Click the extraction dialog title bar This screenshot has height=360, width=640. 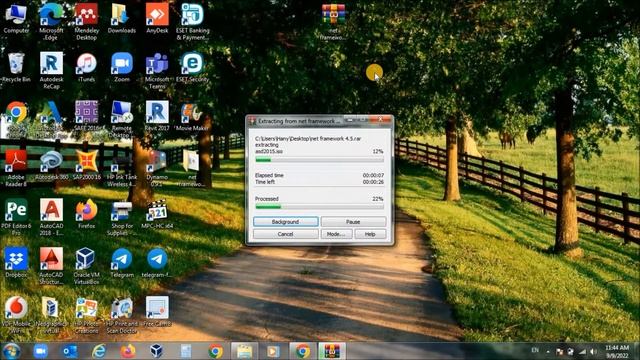[x=300, y=121]
